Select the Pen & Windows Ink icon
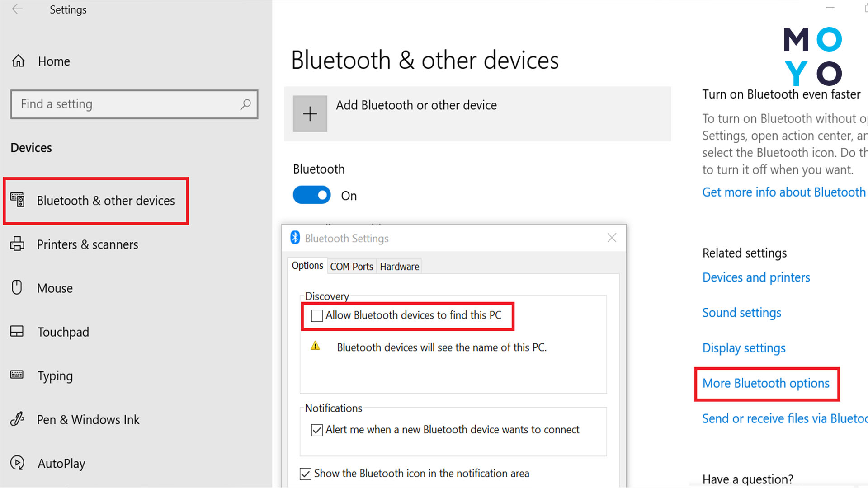 [x=17, y=419]
